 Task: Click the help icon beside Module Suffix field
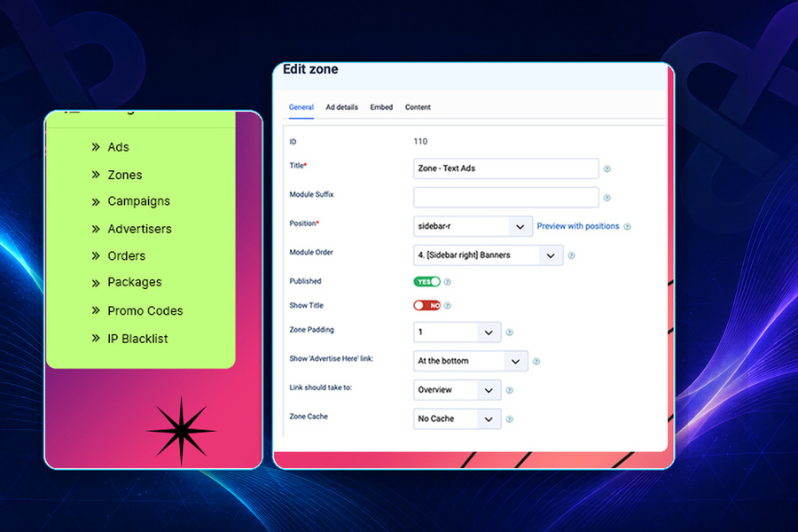click(606, 198)
